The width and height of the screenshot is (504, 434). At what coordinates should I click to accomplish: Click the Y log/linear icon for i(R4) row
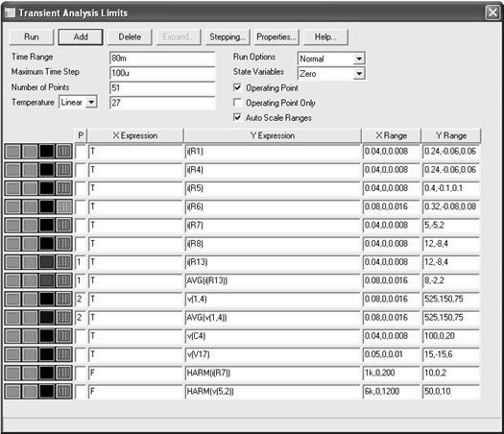tap(30, 170)
